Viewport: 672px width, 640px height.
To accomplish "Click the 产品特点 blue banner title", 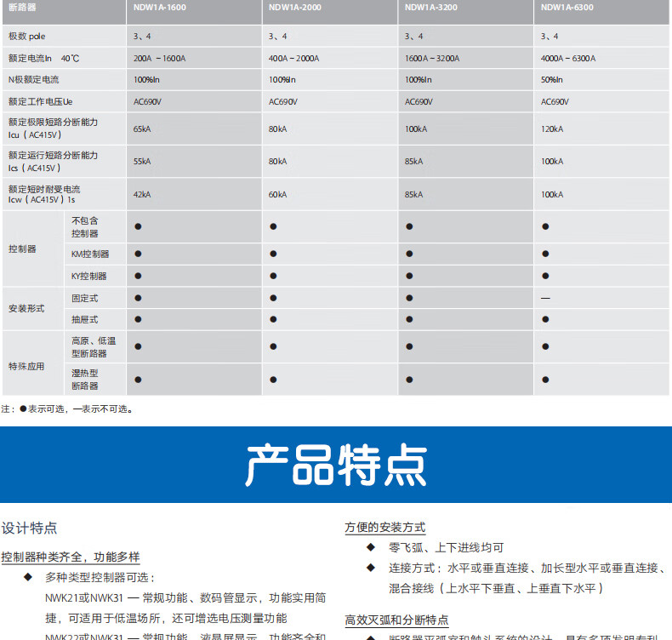I will tap(336, 465).
